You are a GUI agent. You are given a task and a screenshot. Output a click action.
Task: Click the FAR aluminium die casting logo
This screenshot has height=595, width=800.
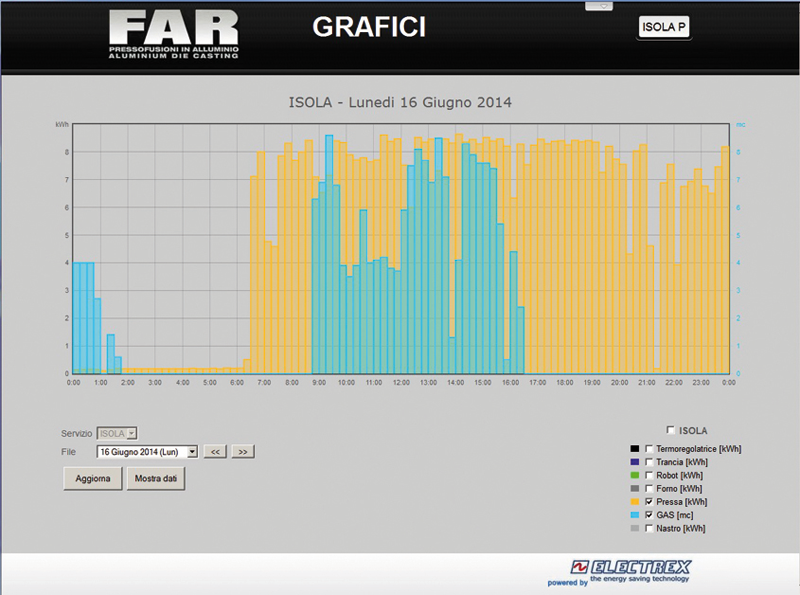click(x=174, y=35)
